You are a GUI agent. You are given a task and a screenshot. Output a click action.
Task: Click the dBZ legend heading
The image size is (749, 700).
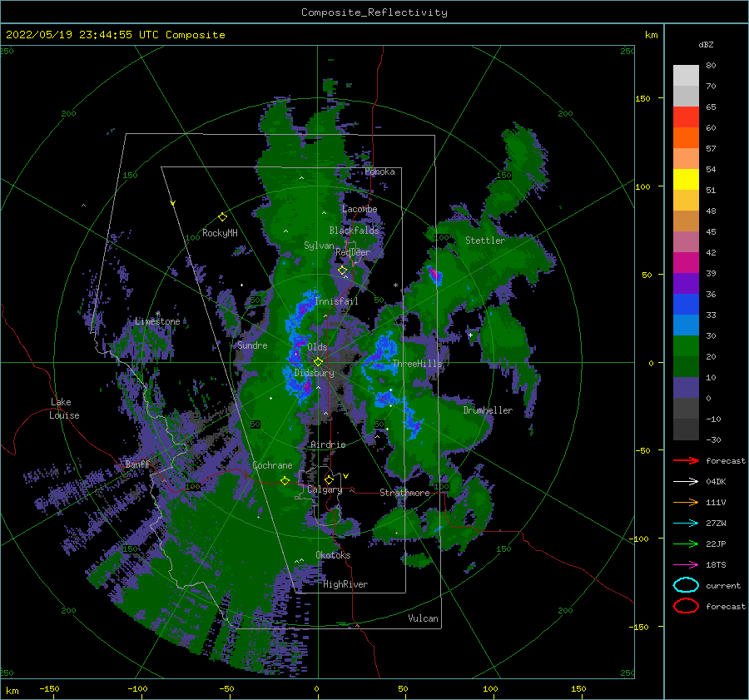click(706, 44)
